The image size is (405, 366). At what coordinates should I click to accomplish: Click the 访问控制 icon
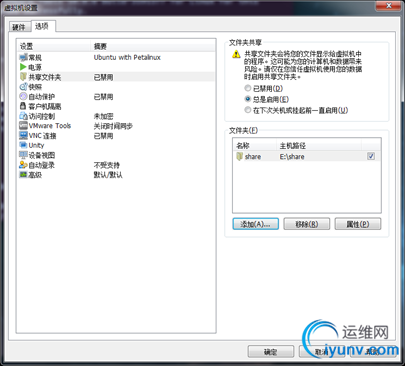(23, 116)
